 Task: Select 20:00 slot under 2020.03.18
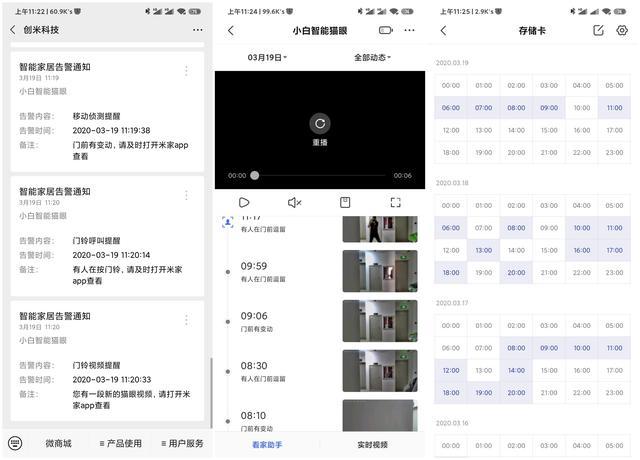click(x=516, y=273)
